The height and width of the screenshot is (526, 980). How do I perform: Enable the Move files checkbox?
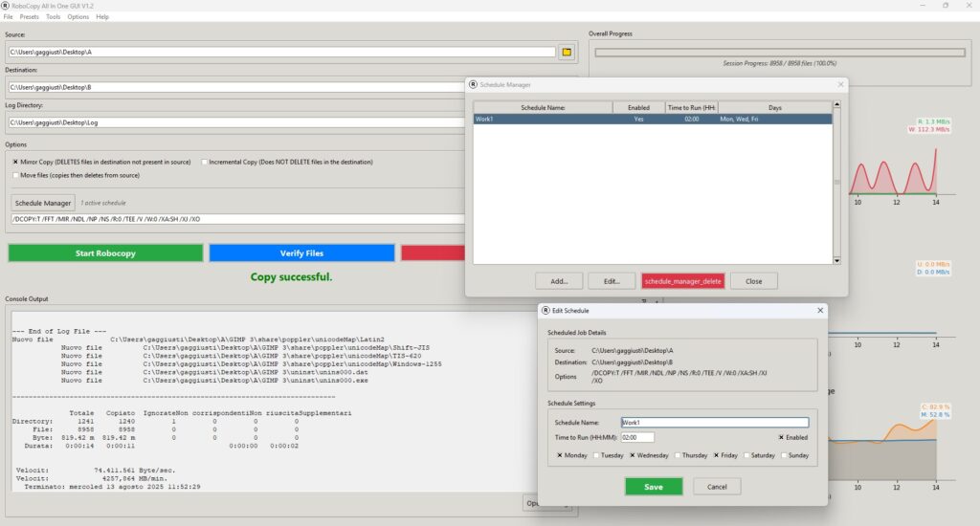click(x=15, y=176)
